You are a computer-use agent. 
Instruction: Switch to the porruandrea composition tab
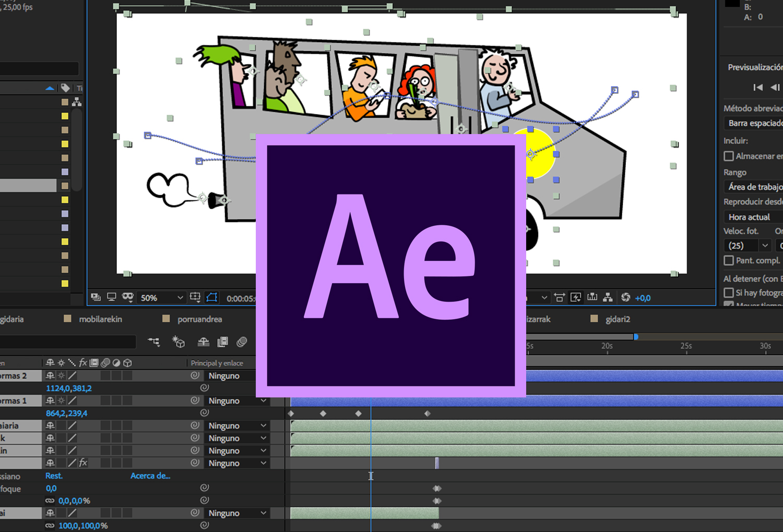tap(199, 319)
